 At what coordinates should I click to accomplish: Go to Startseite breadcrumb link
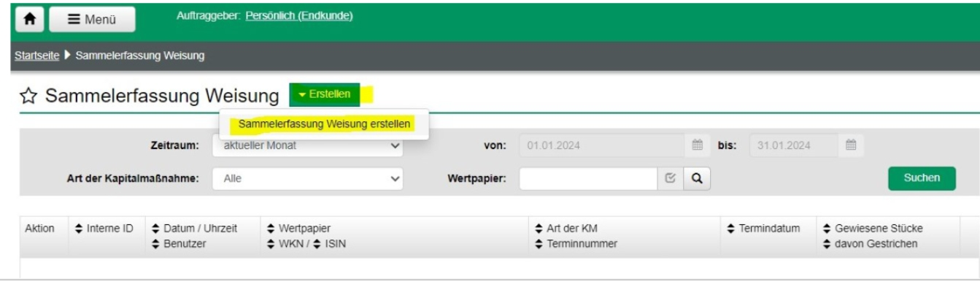pyautogui.click(x=35, y=56)
